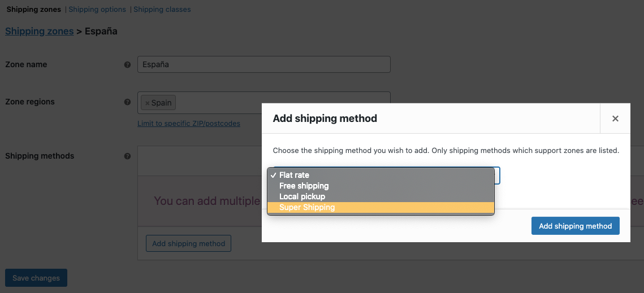Remove Spain tag using the x icon

click(x=148, y=103)
